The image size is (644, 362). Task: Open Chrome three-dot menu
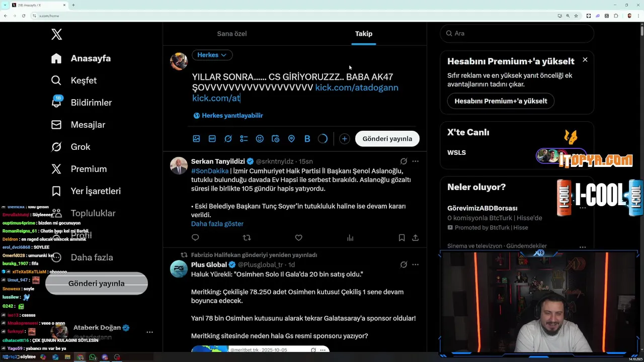(638, 16)
